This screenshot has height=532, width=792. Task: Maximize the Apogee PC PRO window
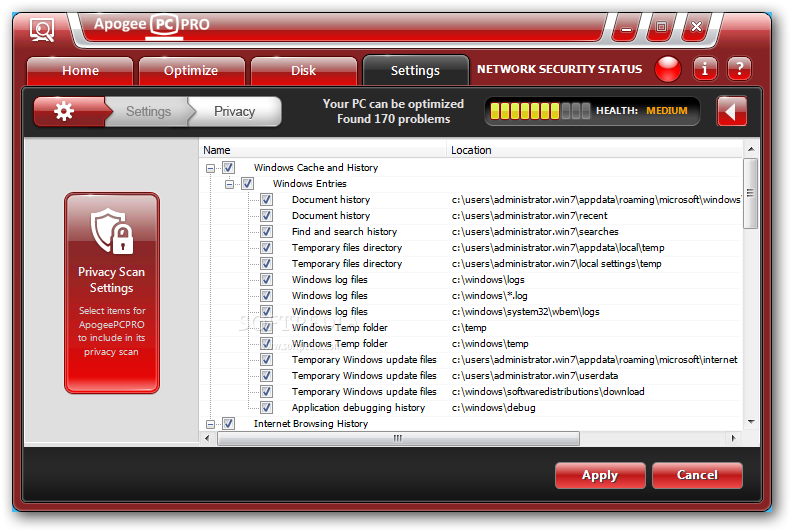[661, 27]
